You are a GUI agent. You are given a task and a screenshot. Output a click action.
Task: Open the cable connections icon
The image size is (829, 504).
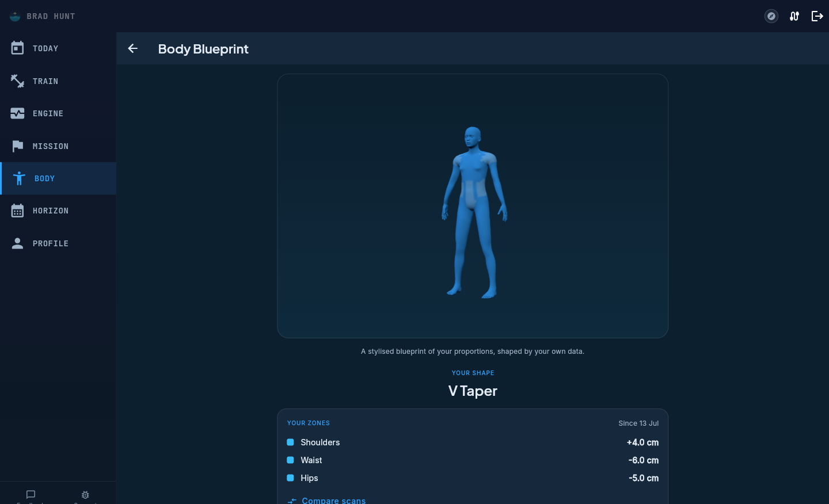coord(794,16)
